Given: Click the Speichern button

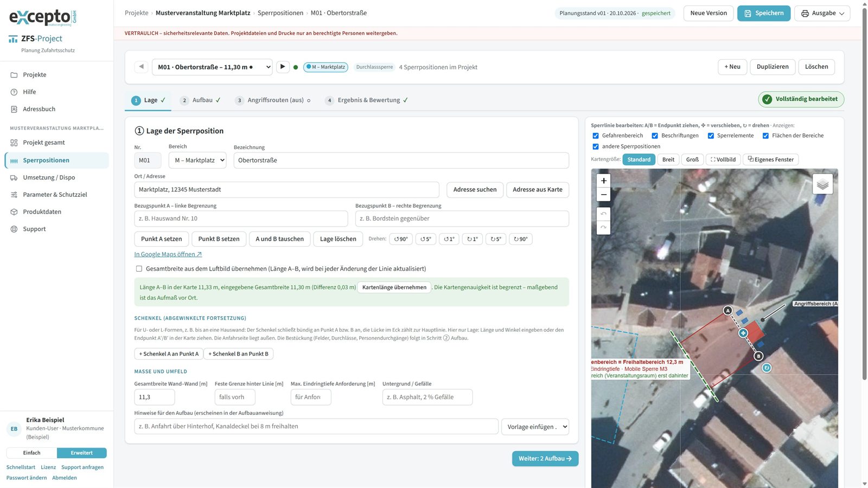Looking at the screenshot, I should coord(764,13).
